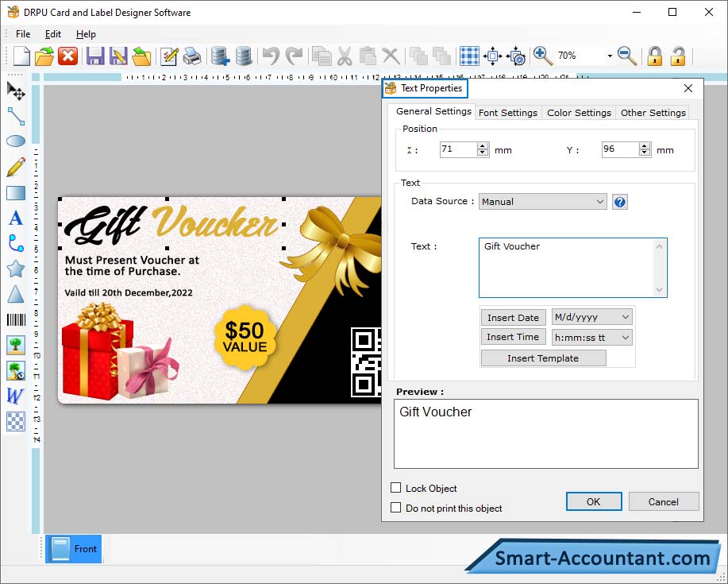728x584 pixels.
Task: Select the Text tool letter A
Action: (x=16, y=218)
